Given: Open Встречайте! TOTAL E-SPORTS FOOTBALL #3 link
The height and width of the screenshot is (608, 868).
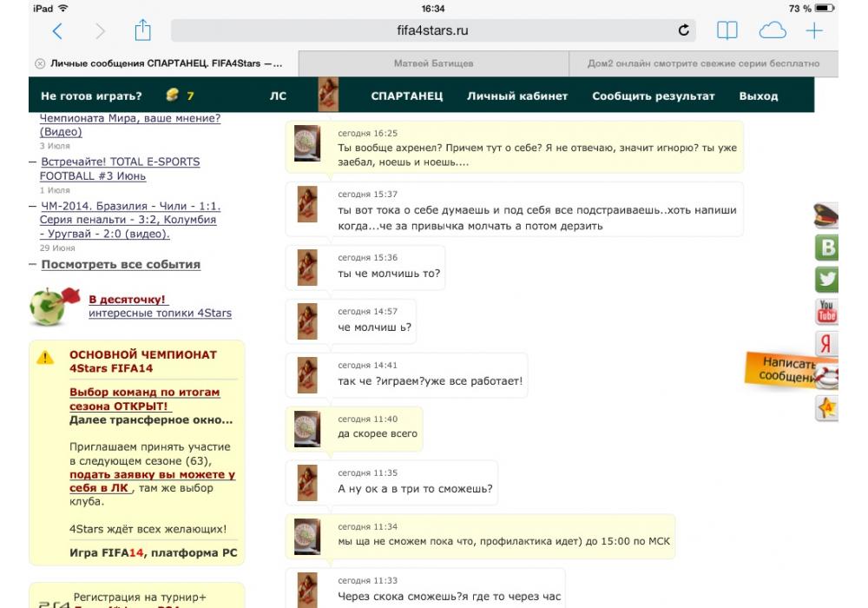Looking at the screenshot, I should pyautogui.click(x=120, y=169).
